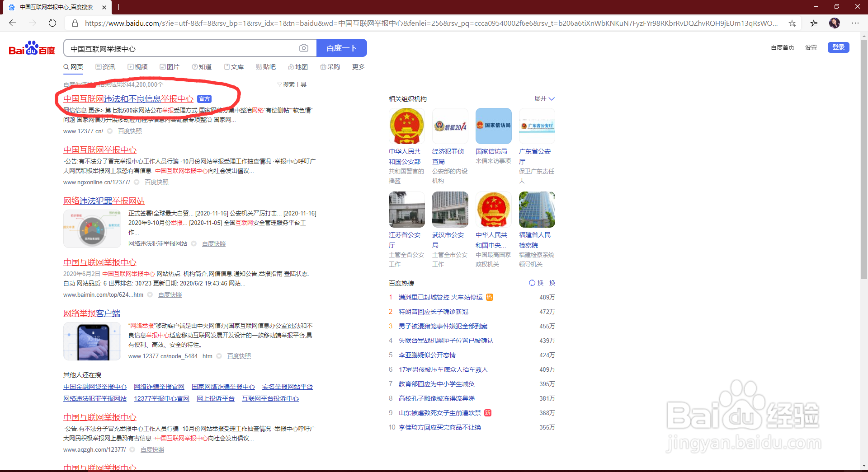Close the 中国互联网举报中心 browser tab
This screenshot has height=472, width=868.
point(104,7)
